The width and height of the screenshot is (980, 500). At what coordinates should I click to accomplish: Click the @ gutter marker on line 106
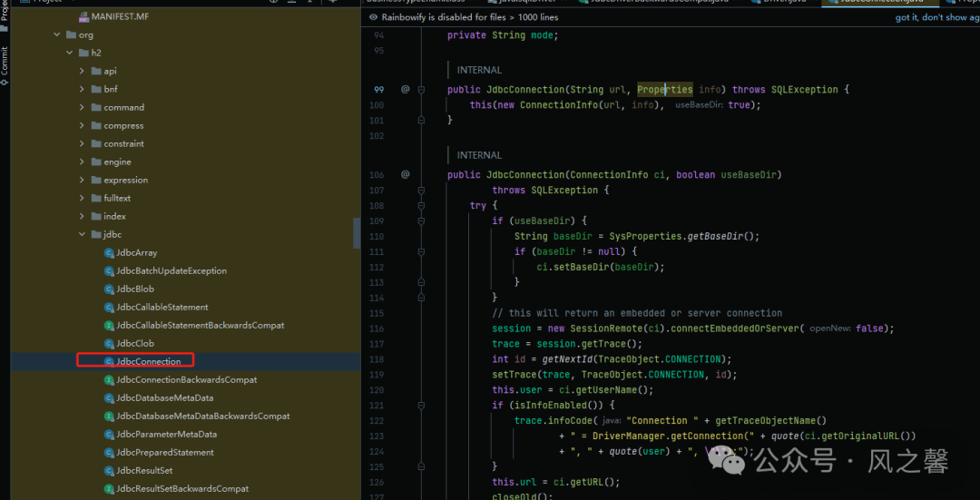pyautogui.click(x=405, y=174)
